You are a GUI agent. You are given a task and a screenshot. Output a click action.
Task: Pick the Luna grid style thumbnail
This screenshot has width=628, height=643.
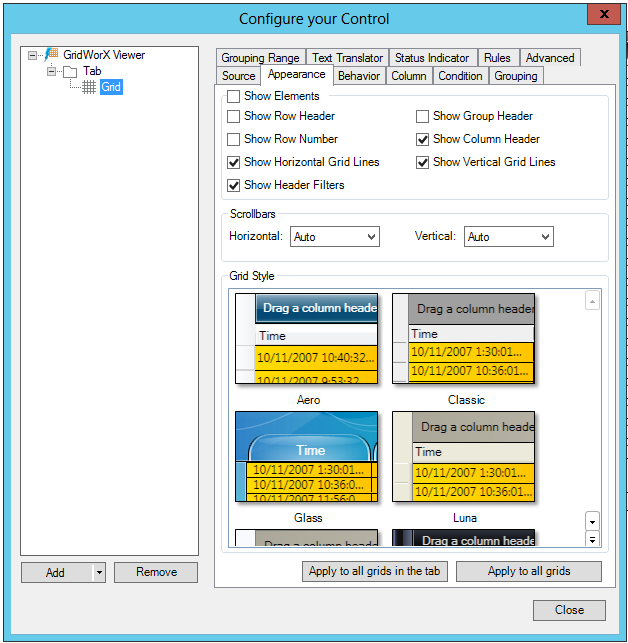point(464,457)
